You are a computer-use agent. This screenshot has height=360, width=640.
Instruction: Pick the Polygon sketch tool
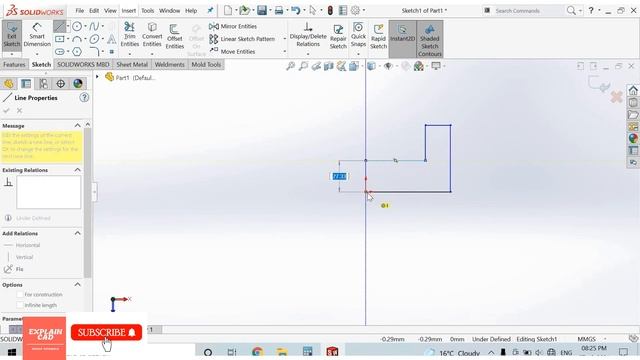[77, 52]
